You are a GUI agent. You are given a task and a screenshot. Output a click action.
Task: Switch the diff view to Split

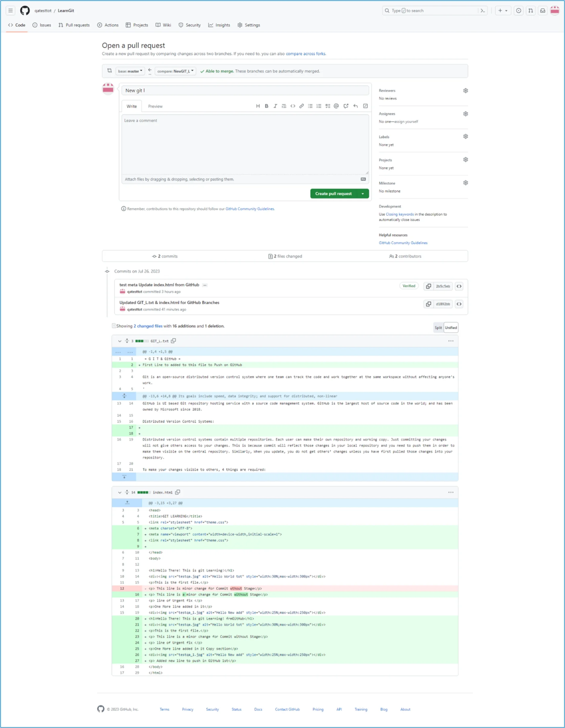(x=438, y=327)
